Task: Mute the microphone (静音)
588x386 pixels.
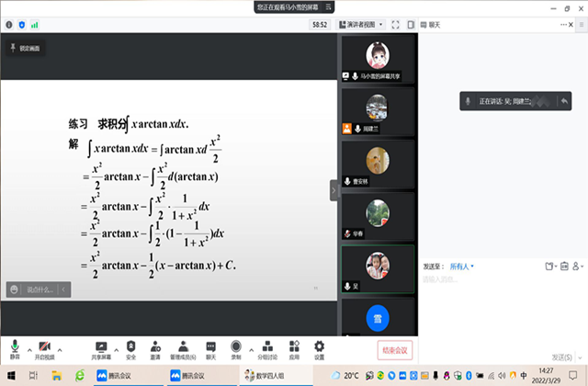Action: click(14, 346)
